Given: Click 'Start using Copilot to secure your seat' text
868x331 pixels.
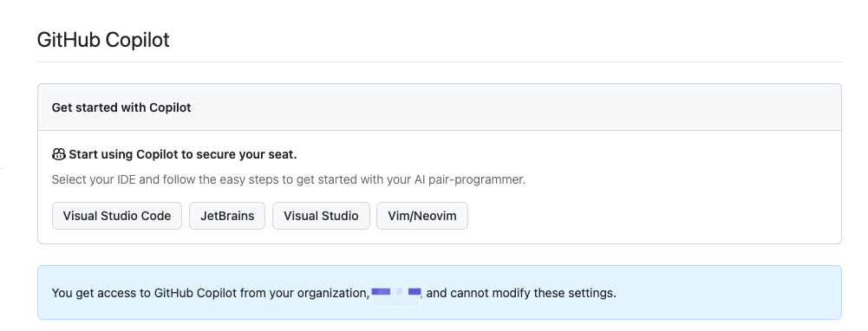Looking at the screenshot, I should (183, 154).
